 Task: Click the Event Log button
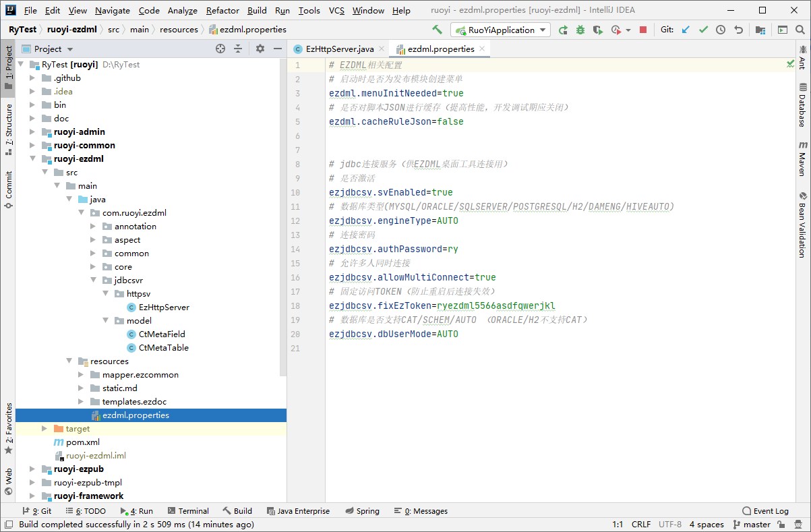coord(765,511)
